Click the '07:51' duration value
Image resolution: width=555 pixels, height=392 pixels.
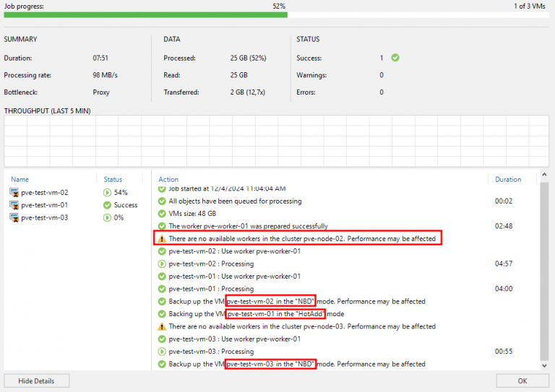[x=100, y=58]
